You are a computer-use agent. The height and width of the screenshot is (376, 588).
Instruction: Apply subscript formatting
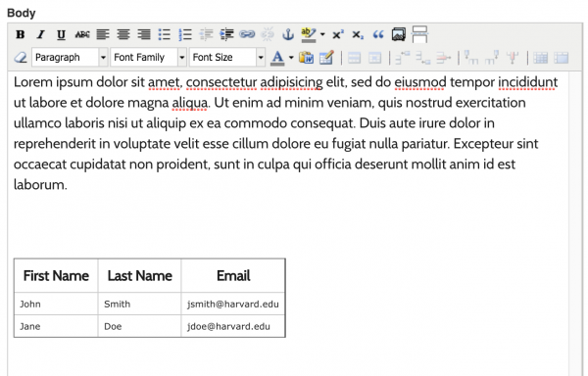(x=358, y=34)
